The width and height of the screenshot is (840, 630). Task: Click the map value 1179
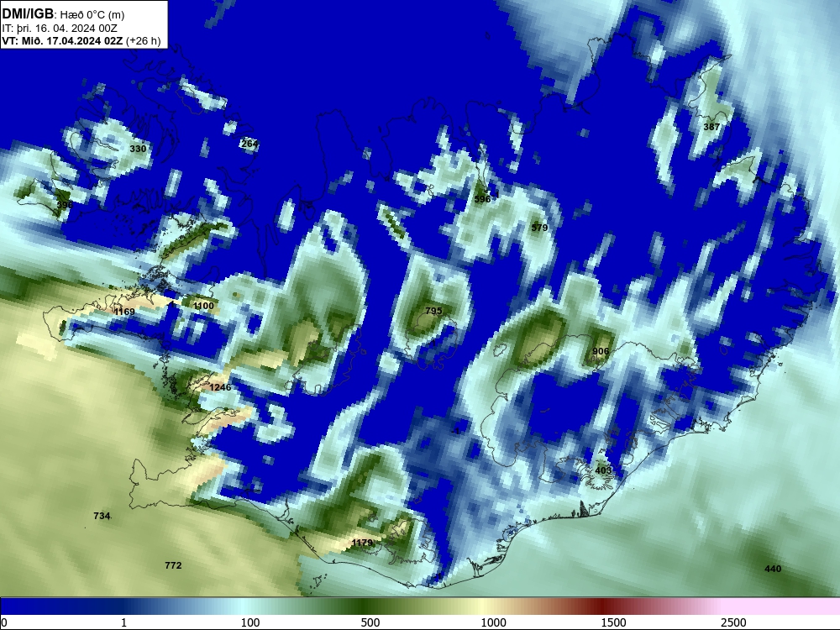point(362,543)
